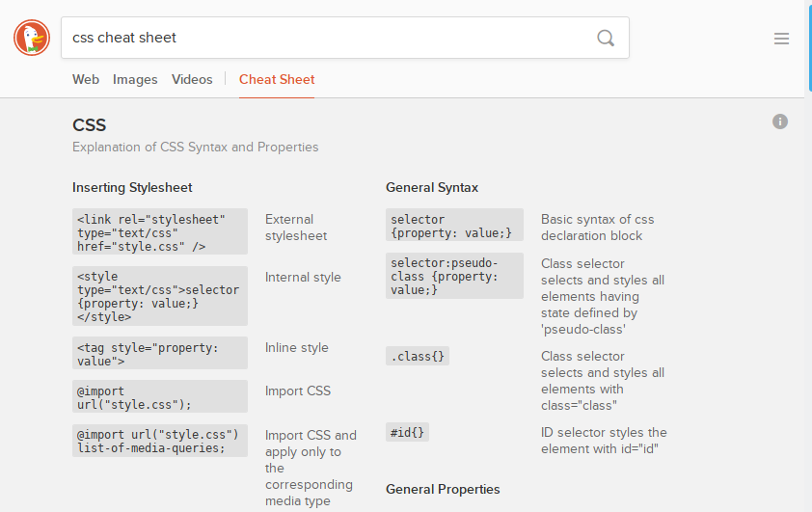Click the DuckDuckGo duck logo
Screen dimensions: 812x512
(32, 38)
